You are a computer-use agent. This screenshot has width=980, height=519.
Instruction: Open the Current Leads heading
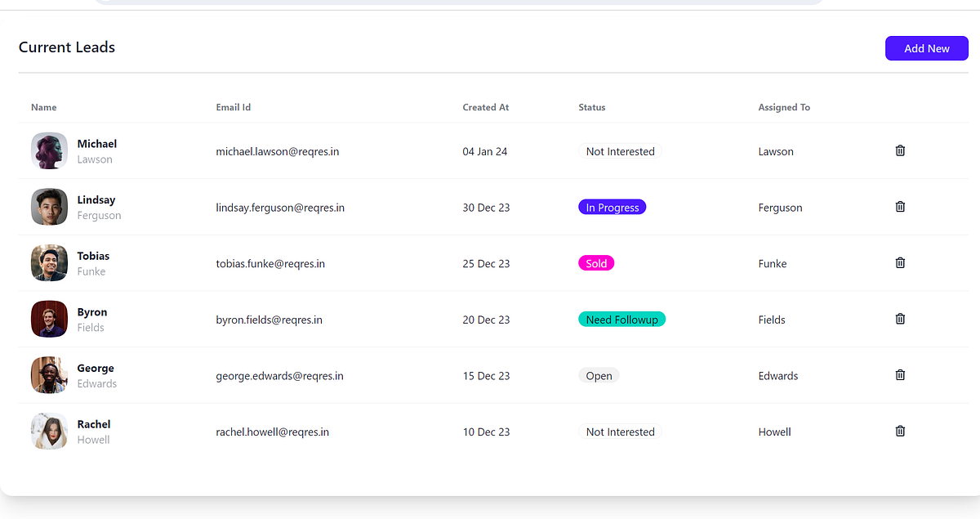pos(66,47)
